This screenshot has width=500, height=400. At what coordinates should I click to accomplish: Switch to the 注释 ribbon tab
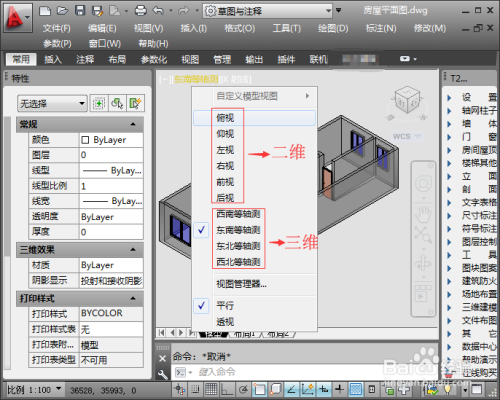point(85,59)
